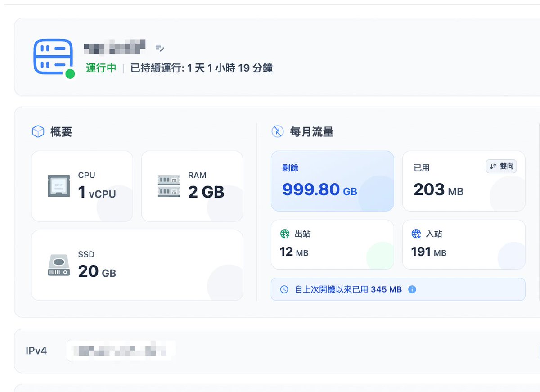Click the 20 GB SSD value
540x392 pixels.
(97, 271)
